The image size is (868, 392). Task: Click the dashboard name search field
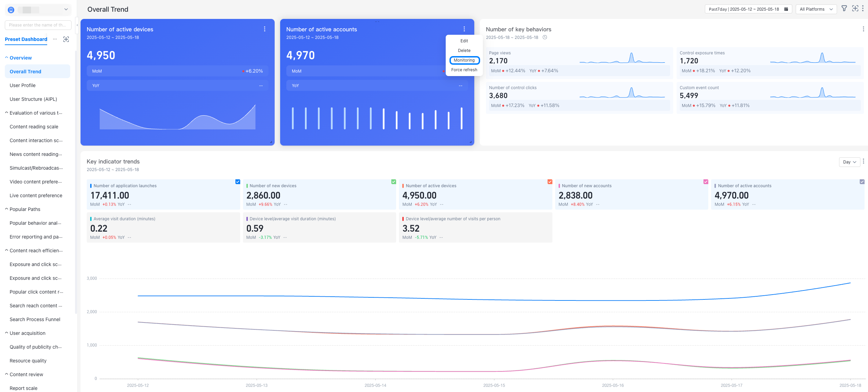pyautogui.click(x=38, y=25)
